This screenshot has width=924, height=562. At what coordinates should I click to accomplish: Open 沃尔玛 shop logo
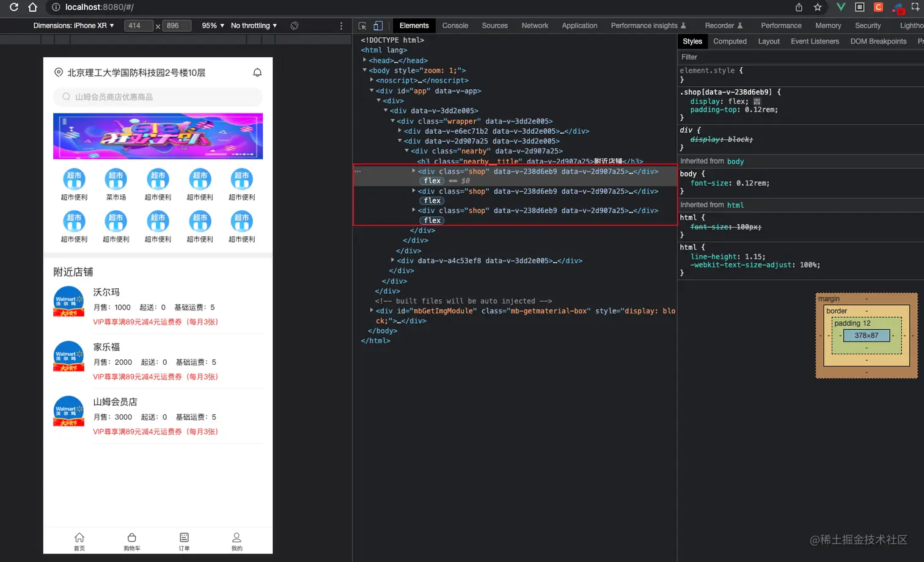[68, 301]
